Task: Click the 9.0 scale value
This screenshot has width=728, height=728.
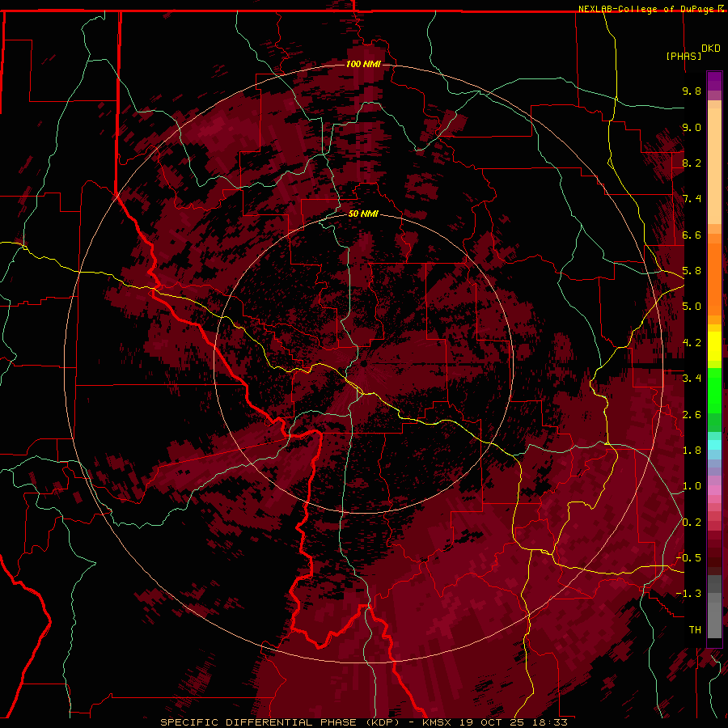Action: click(x=692, y=127)
